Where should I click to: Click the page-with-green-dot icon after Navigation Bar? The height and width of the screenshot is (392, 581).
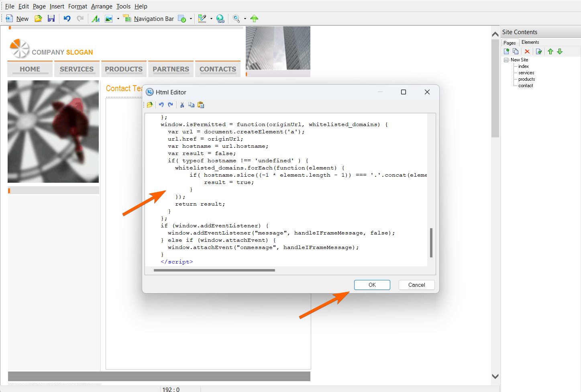(x=182, y=18)
